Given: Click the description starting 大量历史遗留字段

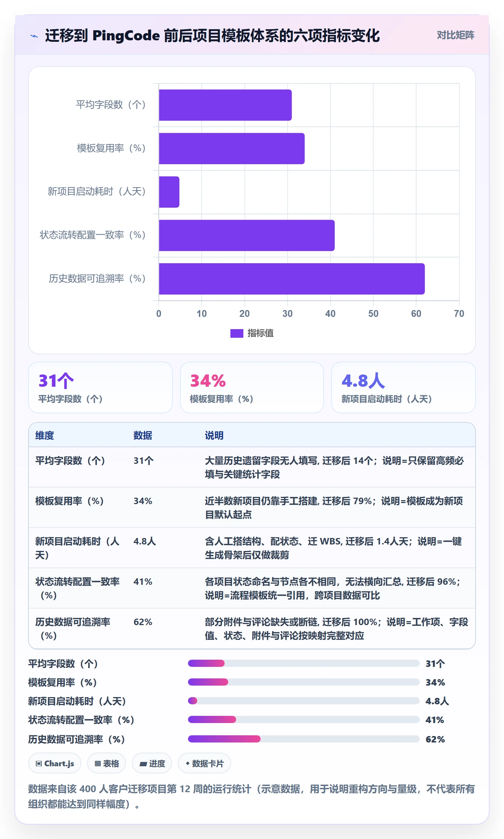Looking at the screenshot, I should [x=334, y=467].
